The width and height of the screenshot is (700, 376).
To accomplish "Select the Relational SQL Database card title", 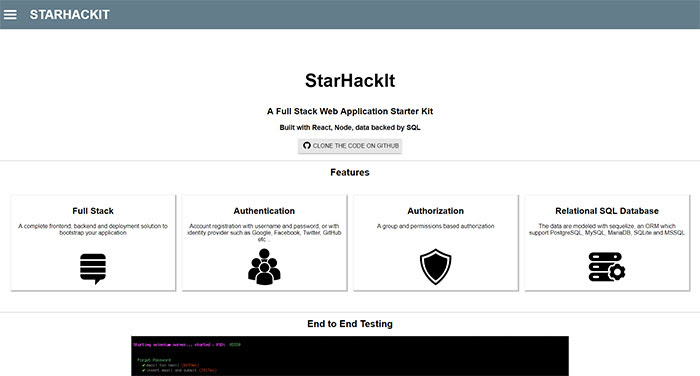I will [607, 211].
